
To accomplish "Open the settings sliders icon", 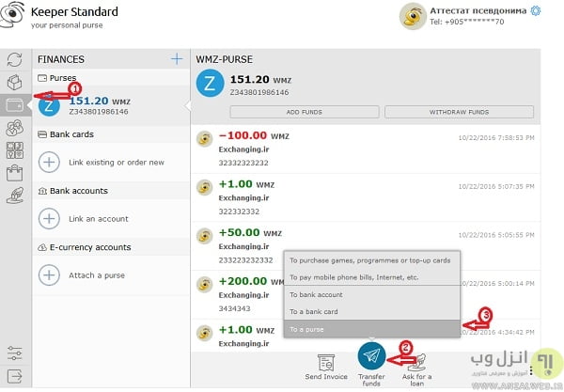I will (14, 353).
